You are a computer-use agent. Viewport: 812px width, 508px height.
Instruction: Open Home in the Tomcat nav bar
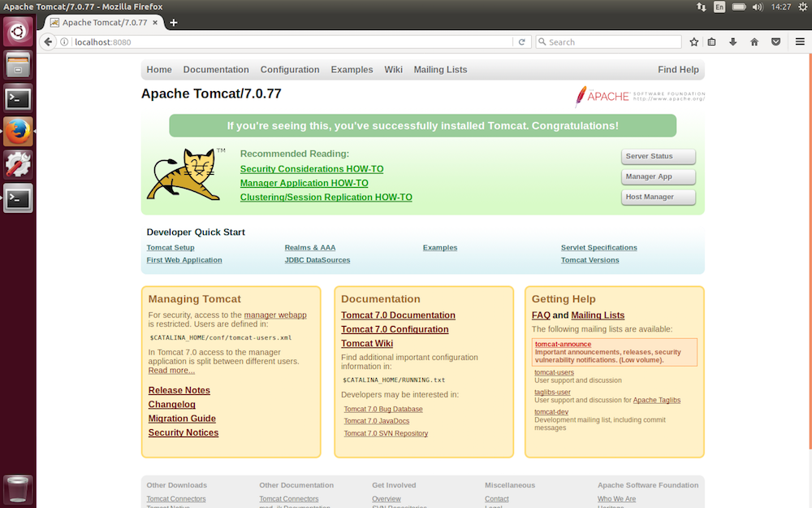[x=159, y=69]
